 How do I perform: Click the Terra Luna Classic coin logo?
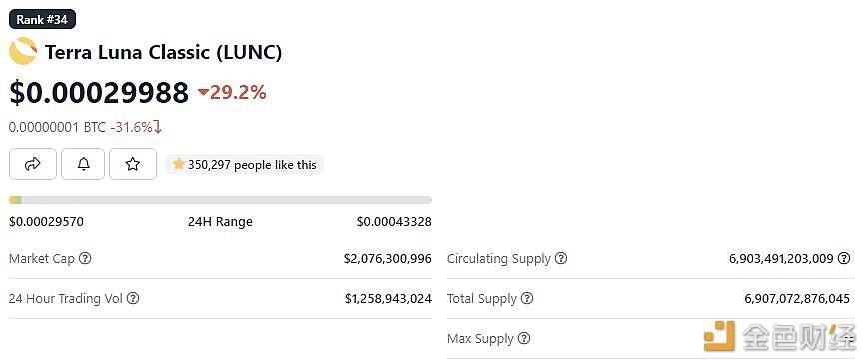coord(23,51)
